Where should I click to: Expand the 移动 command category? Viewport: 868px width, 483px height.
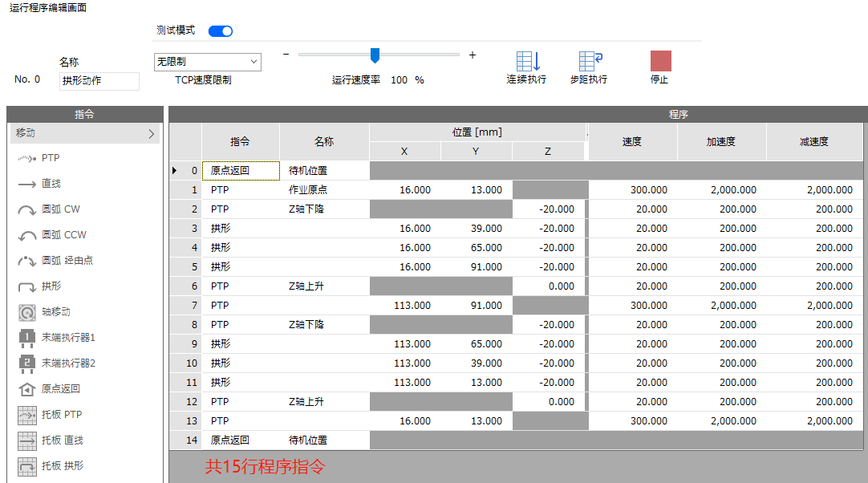pos(84,134)
